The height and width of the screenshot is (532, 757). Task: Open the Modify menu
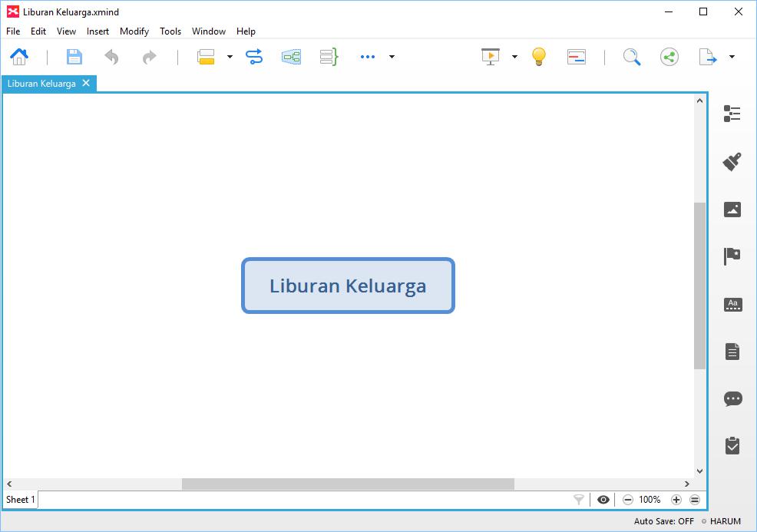pyautogui.click(x=134, y=31)
